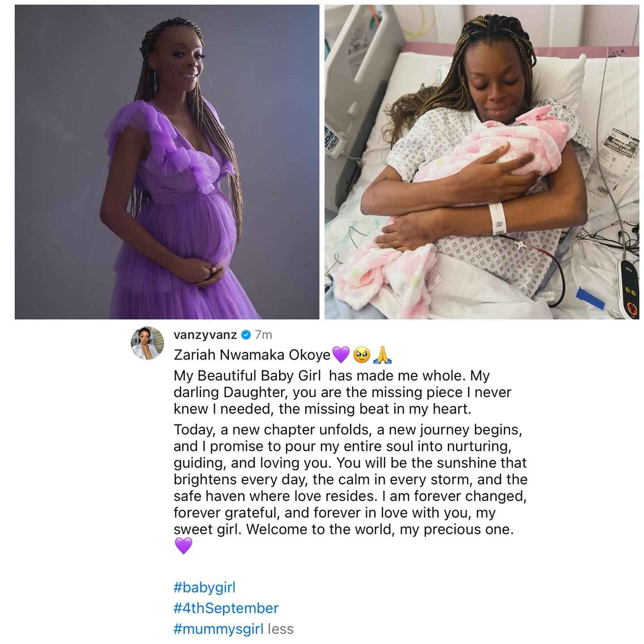Open the hospital bed newborn photo
Screen dimensions: 644x644
[x=481, y=162]
